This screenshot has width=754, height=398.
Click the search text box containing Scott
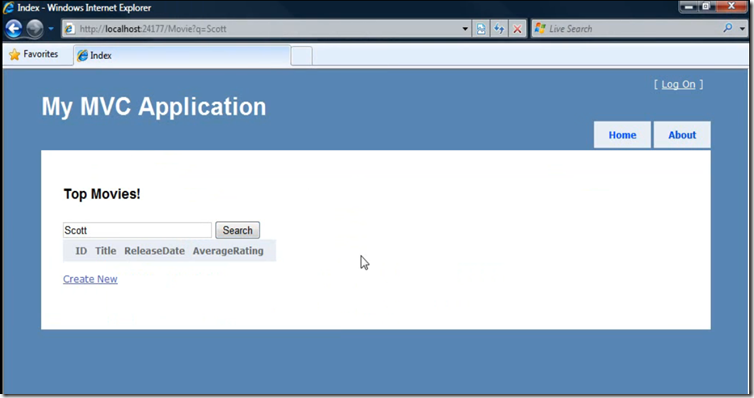click(137, 230)
